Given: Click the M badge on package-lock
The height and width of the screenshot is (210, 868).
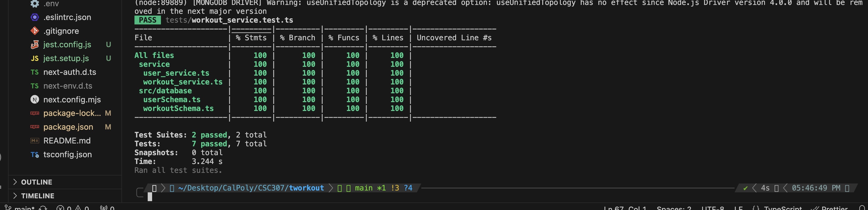Looking at the screenshot, I should tap(108, 113).
